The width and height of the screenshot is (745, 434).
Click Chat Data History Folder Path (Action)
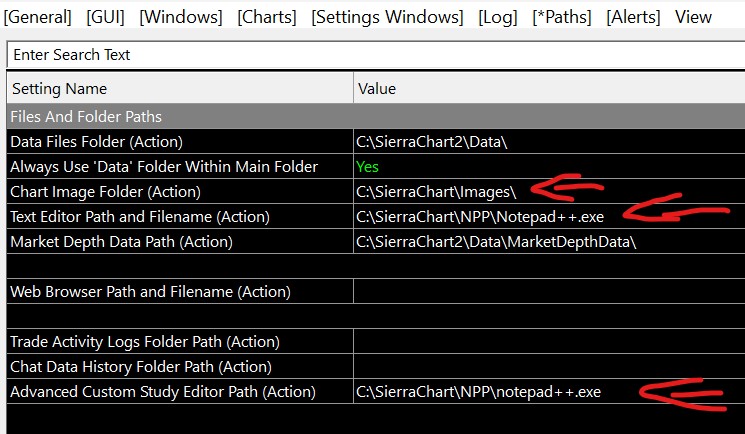pos(140,367)
